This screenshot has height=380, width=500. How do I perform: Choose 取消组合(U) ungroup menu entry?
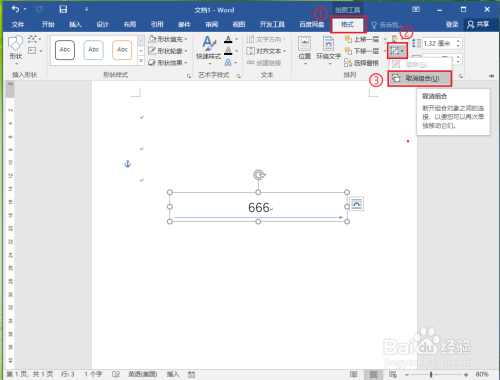coord(420,79)
